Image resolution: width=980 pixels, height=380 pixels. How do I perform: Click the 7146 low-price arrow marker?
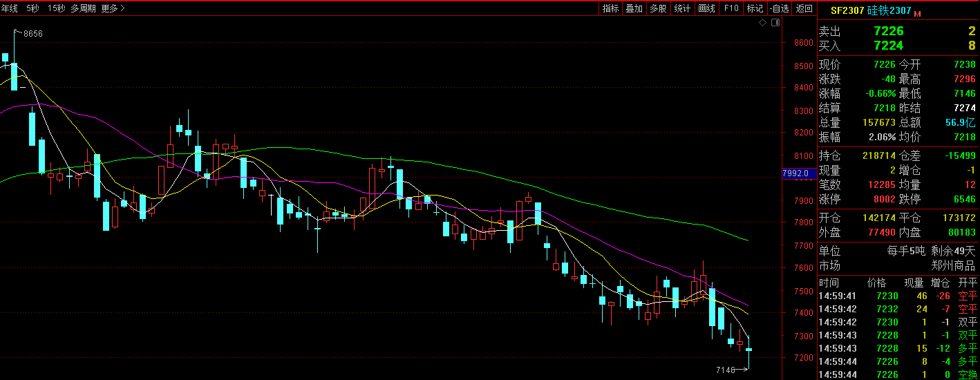(x=732, y=370)
